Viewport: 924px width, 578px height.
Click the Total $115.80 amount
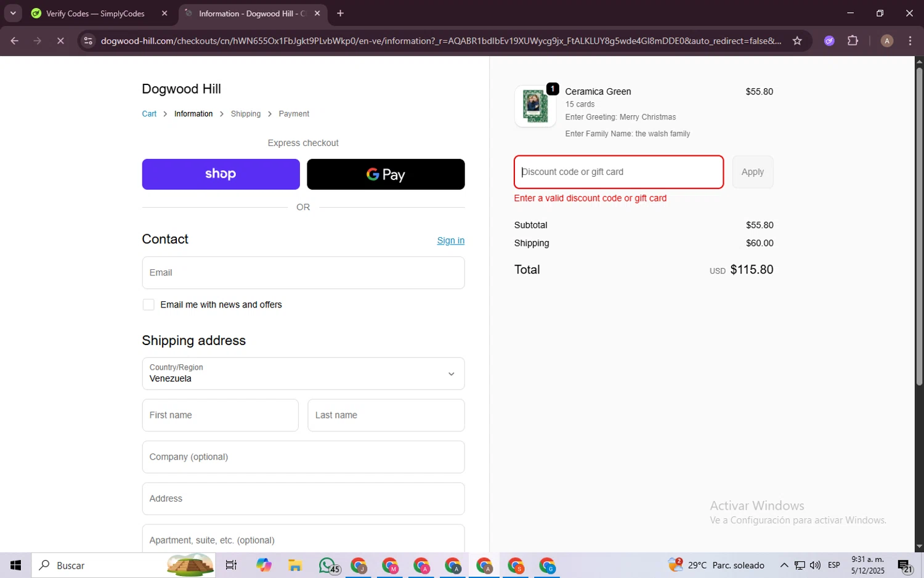click(752, 270)
